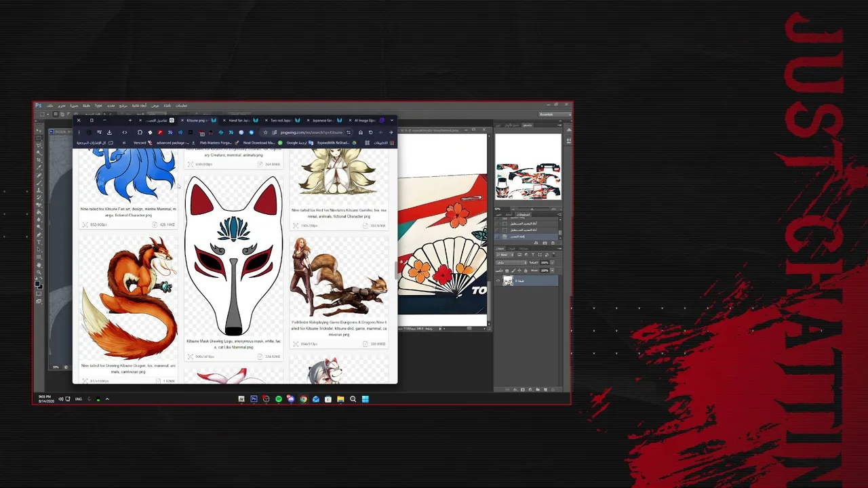Screen dimensions: 868x488
Task: Select the Lasso tool
Action: tap(39, 145)
